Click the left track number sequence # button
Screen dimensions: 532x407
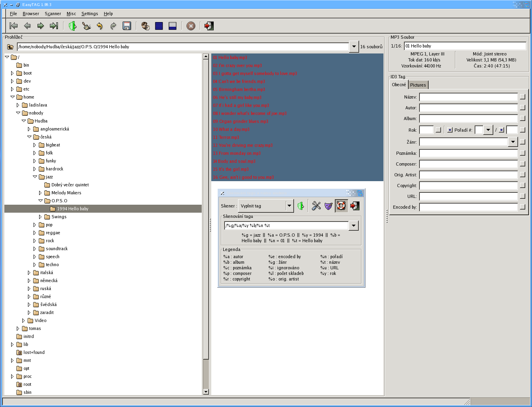coord(450,130)
